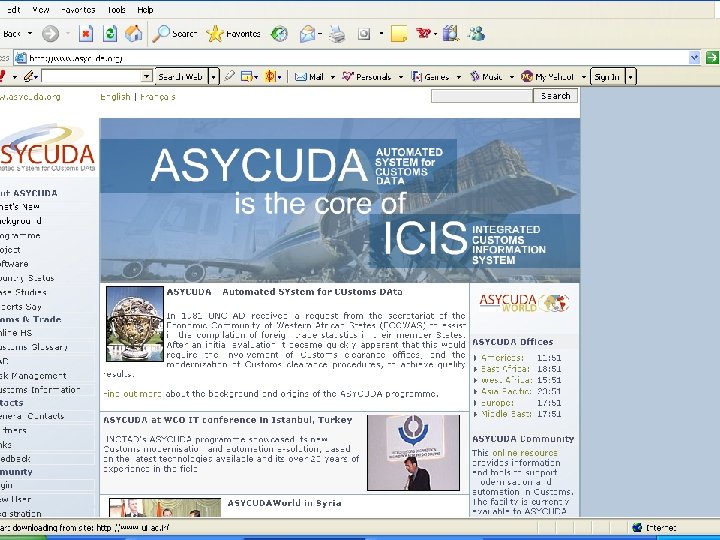Click the Refresh page icon
The height and width of the screenshot is (540, 720).
110,34
